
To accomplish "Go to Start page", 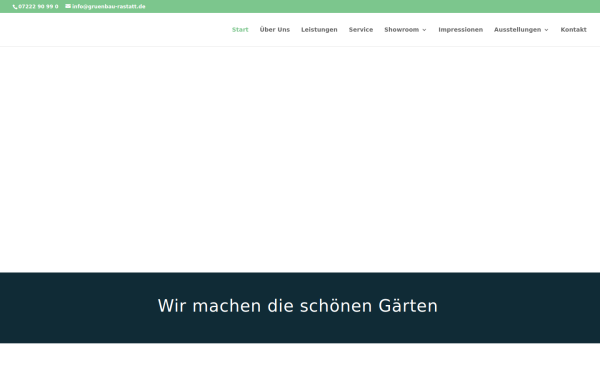I will [x=240, y=29].
